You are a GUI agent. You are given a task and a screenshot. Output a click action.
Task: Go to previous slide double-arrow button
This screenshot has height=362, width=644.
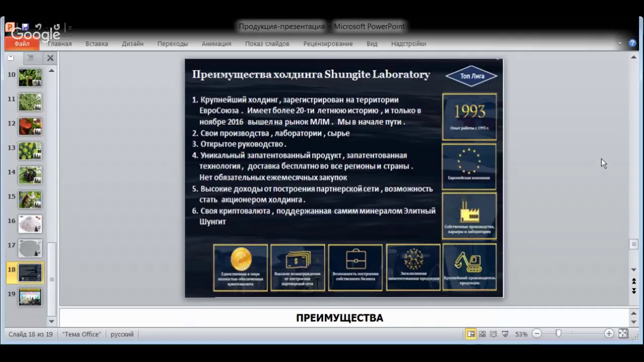coord(634,281)
